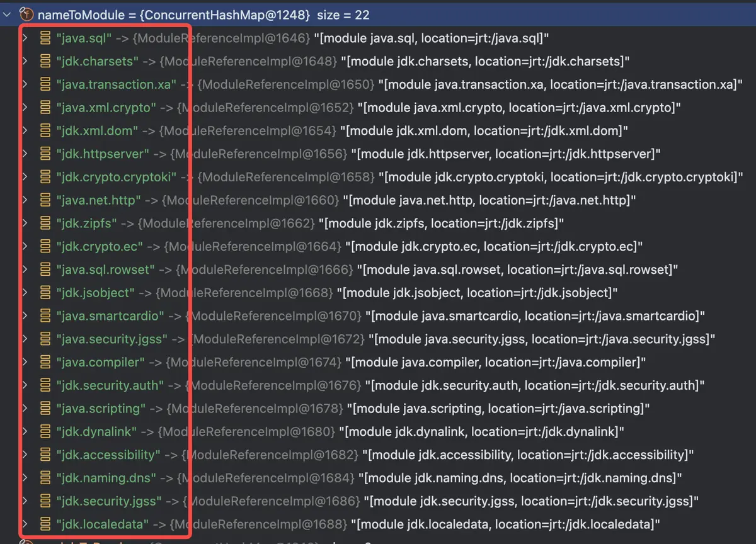The width and height of the screenshot is (756, 544).
Task: Click the map entry icon beside "java.net.http"
Action: point(45,200)
